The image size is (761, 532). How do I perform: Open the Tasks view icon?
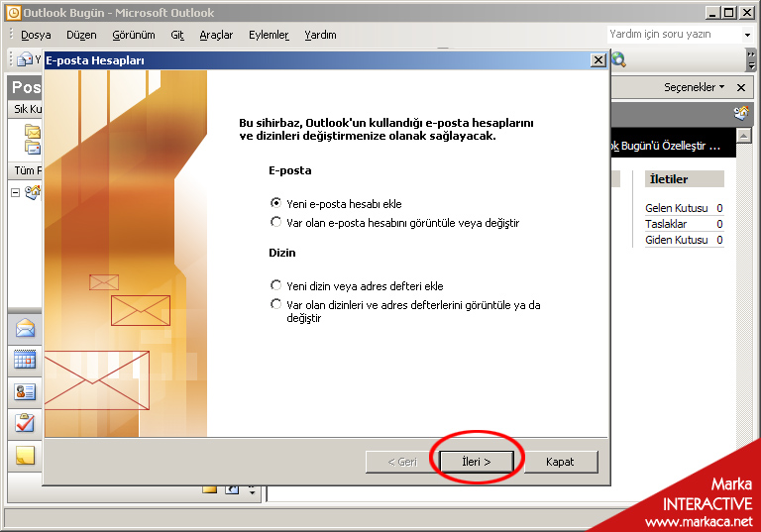[25, 423]
